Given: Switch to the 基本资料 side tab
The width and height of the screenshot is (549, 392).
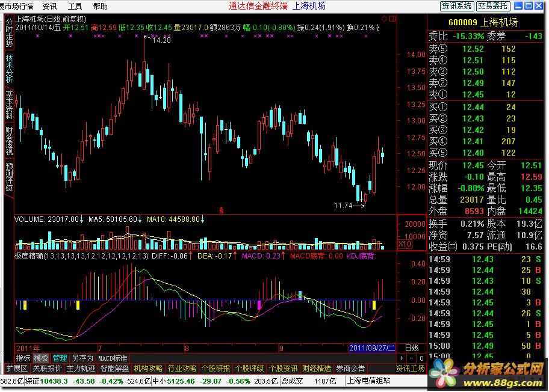Looking at the screenshot, I should [x=9, y=105].
